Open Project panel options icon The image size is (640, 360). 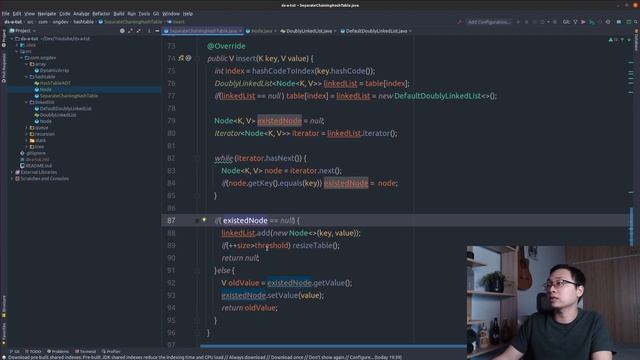pos(149,31)
